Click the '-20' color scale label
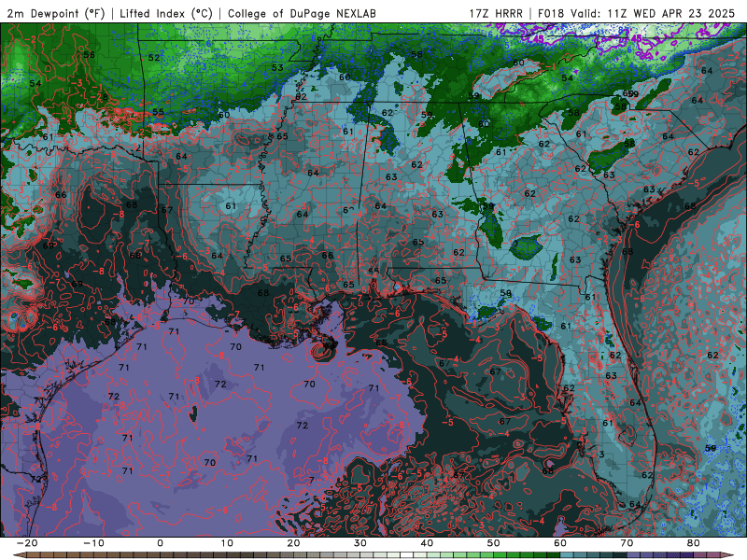Image resolution: width=747 pixels, height=560 pixels. (x=27, y=543)
